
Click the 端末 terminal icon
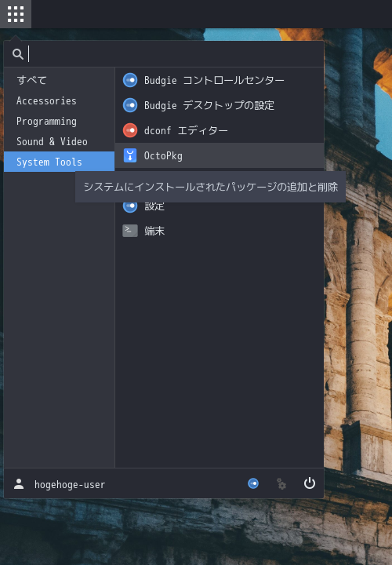point(130,231)
